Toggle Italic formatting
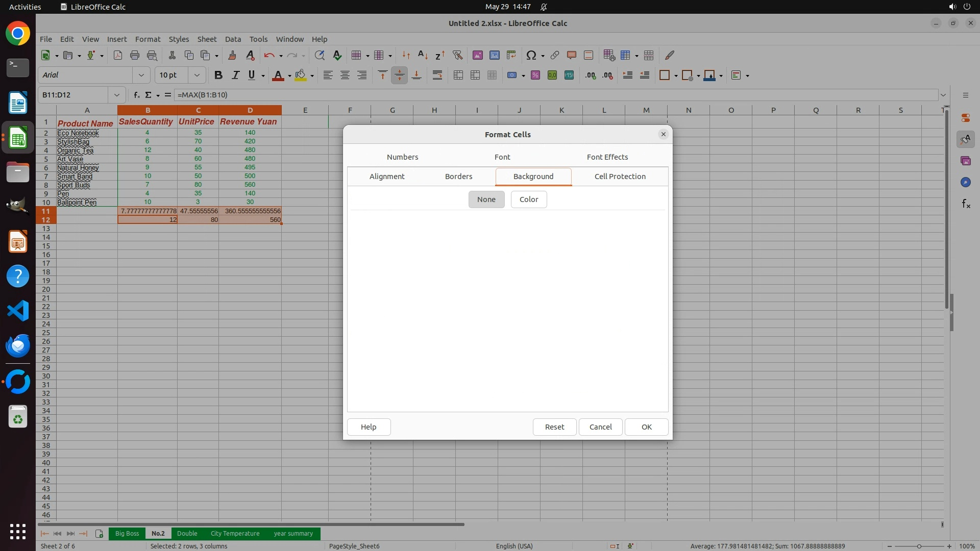 pos(235,76)
